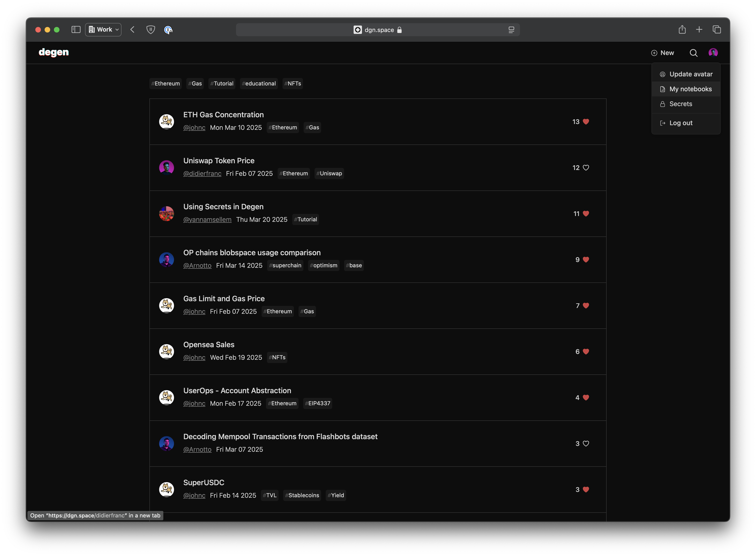
Task: Click the New notebook button
Action: [x=662, y=53]
